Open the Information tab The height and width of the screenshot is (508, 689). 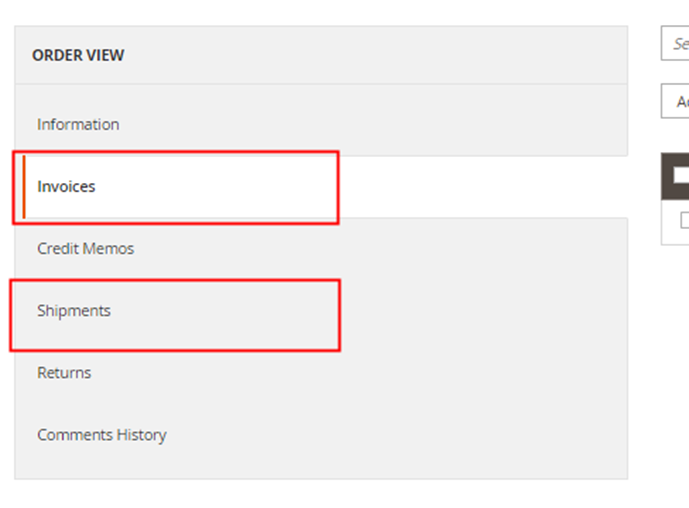click(x=78, y=125)
